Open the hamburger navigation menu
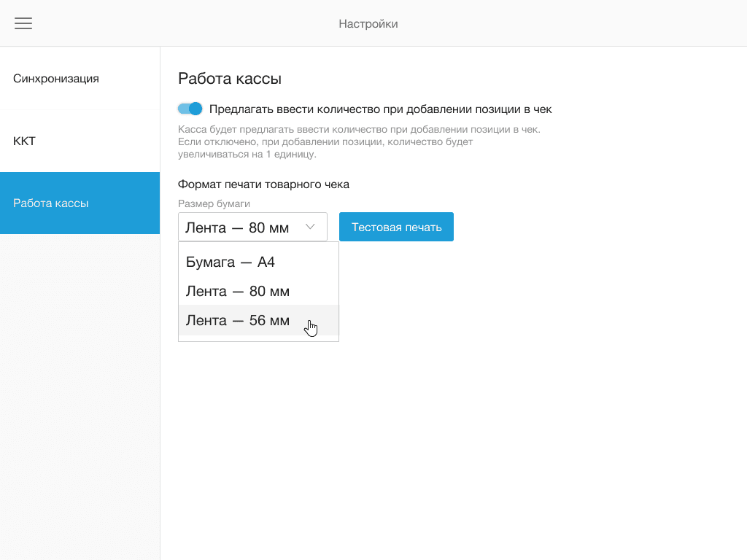The width and height of the screenshot is (747, 560). (23, 23)
